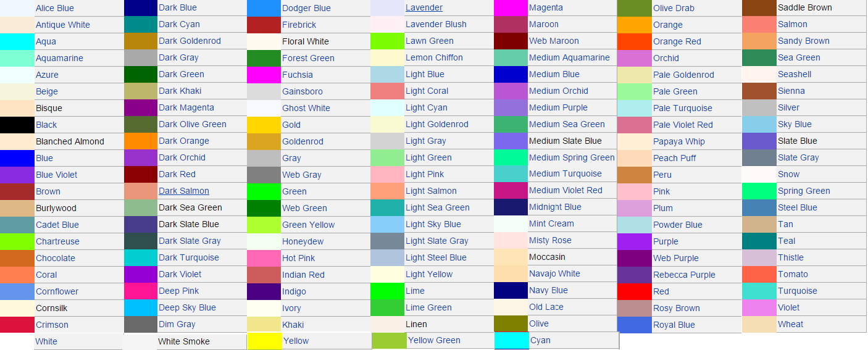Click the White Smoke label
Image resolution: width=868 pixels, height=350 pixels.
[183, 341]
